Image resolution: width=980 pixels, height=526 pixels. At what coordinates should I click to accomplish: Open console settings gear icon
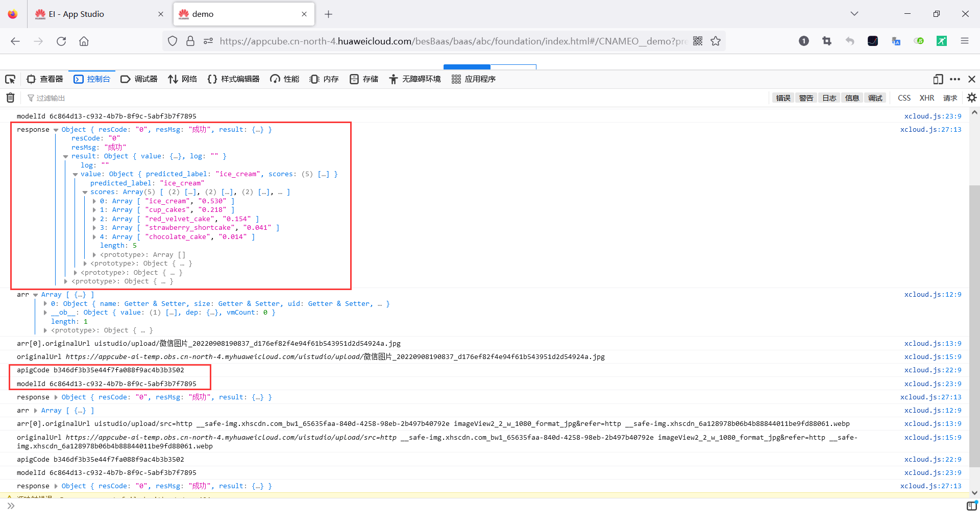click(x=972, y=98)
